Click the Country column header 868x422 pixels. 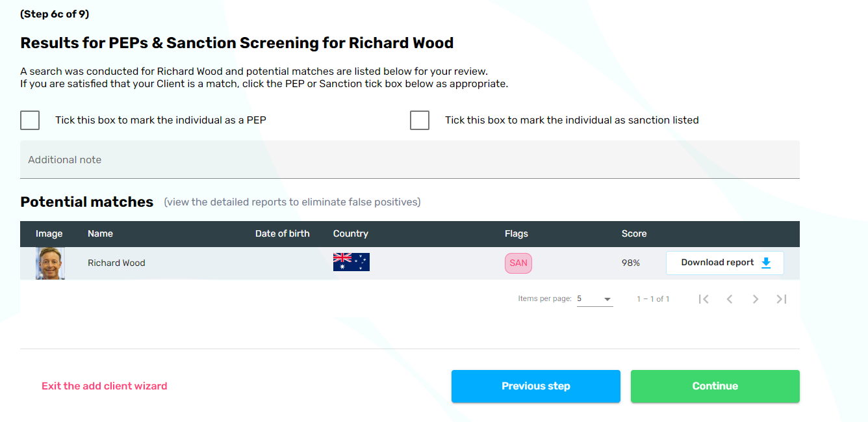click(x=350, y=234)
